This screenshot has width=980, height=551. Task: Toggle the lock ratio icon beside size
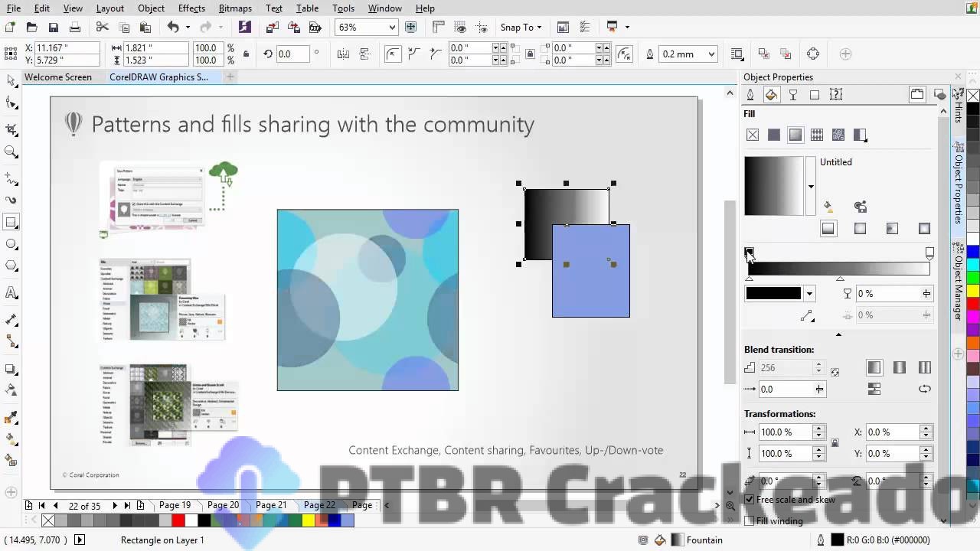pyautogui.click(x=246, y=54)
